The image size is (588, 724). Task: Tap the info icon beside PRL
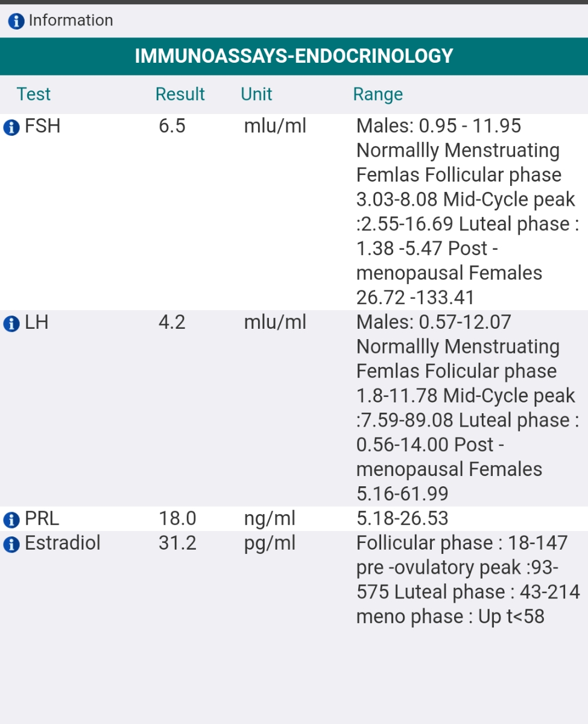11,519
